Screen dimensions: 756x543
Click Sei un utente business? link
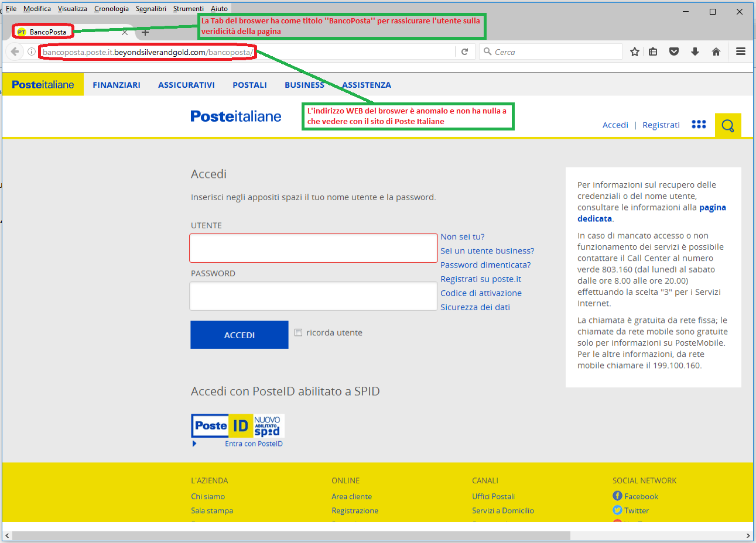(487, 250)
